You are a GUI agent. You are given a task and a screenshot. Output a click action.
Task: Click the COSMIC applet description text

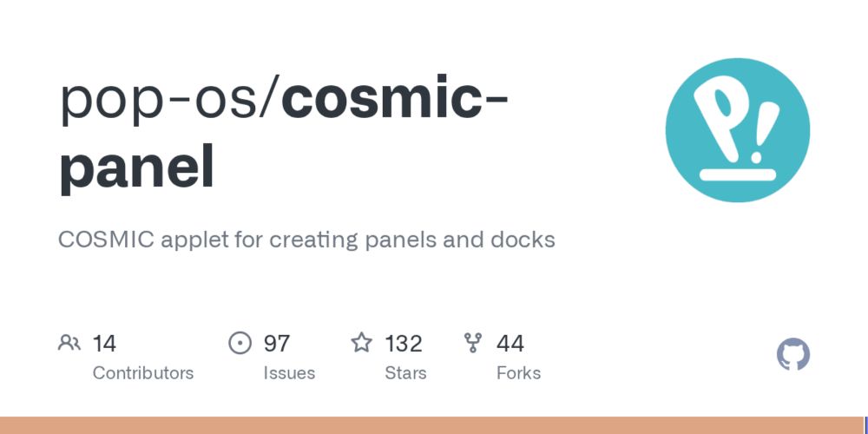(x=306, y=240)
